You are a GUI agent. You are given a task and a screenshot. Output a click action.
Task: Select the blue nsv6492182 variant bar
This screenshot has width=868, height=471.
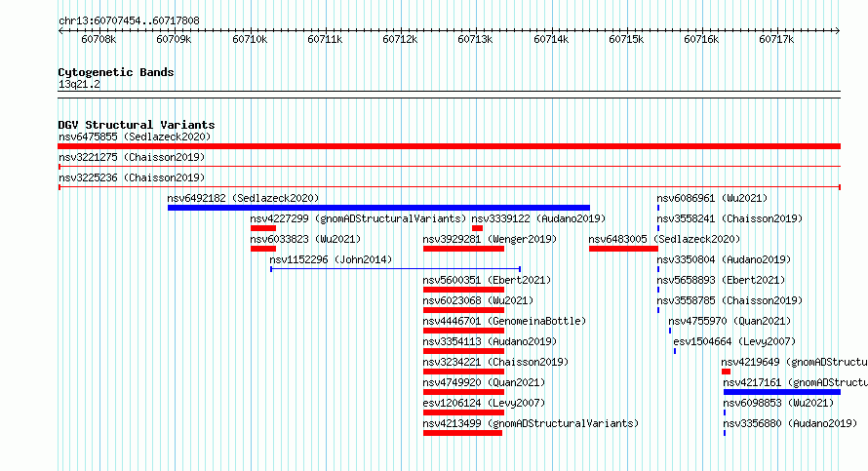[x=378, y=208]
